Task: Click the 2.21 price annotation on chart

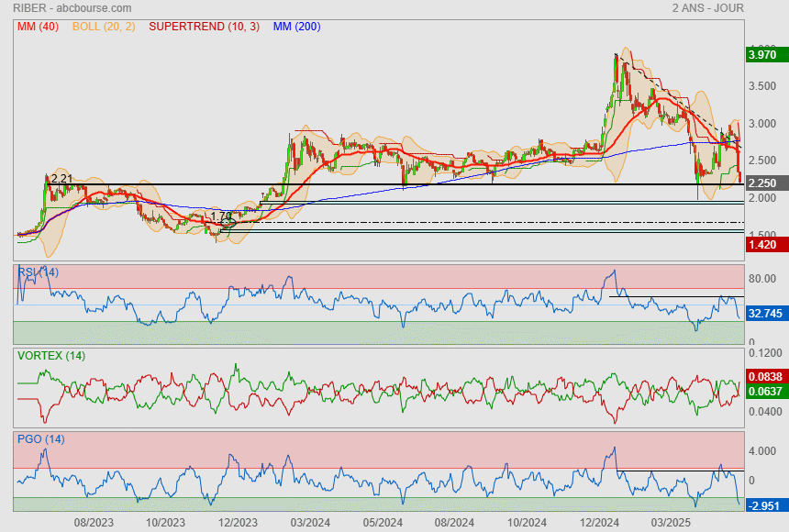Action: click(61, 178)
